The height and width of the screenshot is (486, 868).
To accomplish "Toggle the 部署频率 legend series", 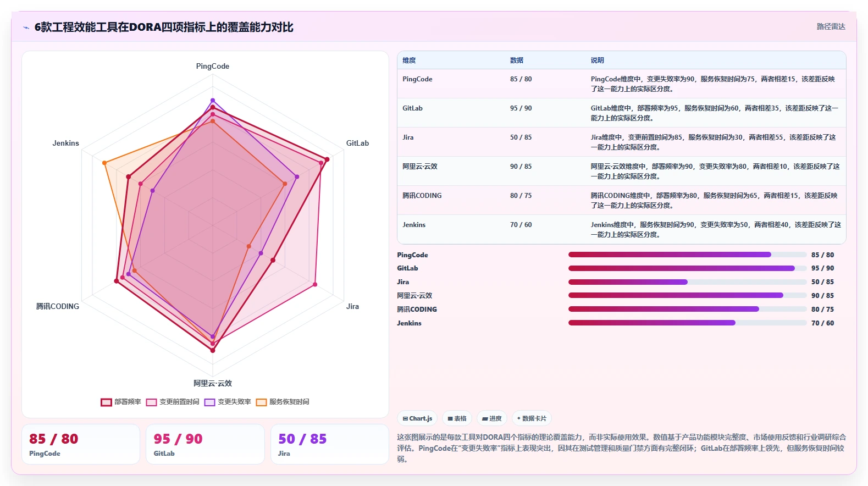I will [121, 402].
